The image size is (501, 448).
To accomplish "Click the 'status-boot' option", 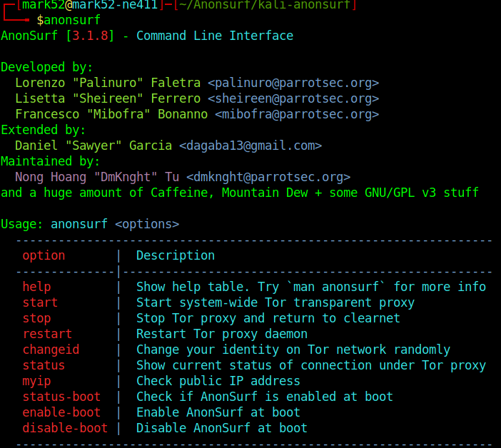I will pyautogui.click(x=61, y=397).
